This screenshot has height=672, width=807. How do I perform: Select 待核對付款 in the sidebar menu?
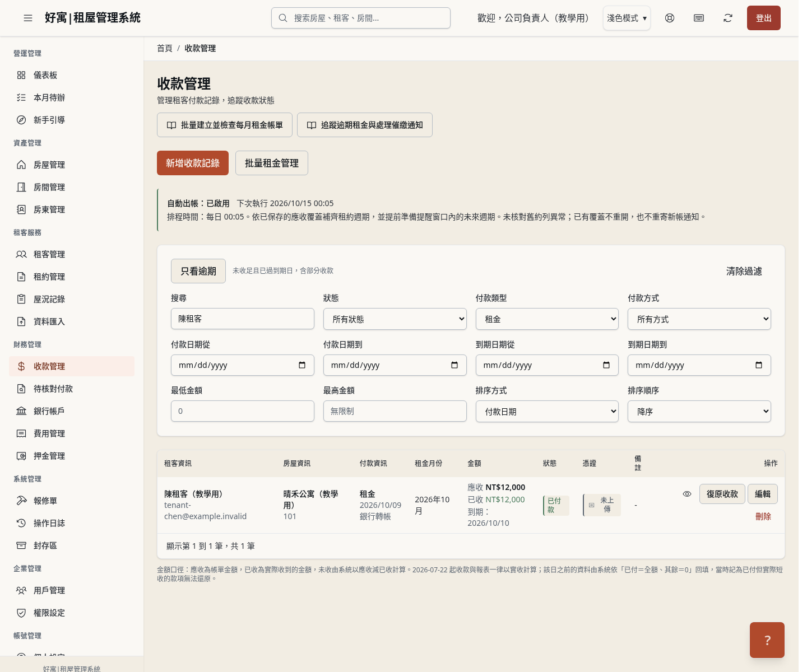[72, 389]
